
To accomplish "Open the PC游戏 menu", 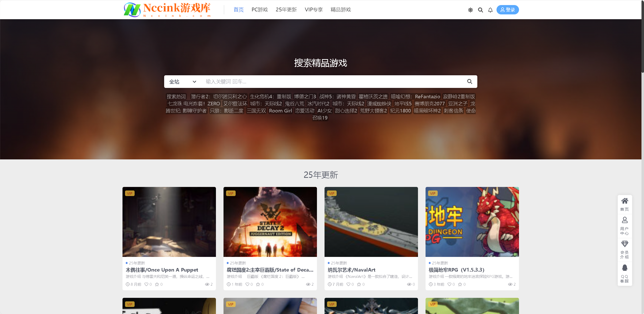I will point(259,10).
